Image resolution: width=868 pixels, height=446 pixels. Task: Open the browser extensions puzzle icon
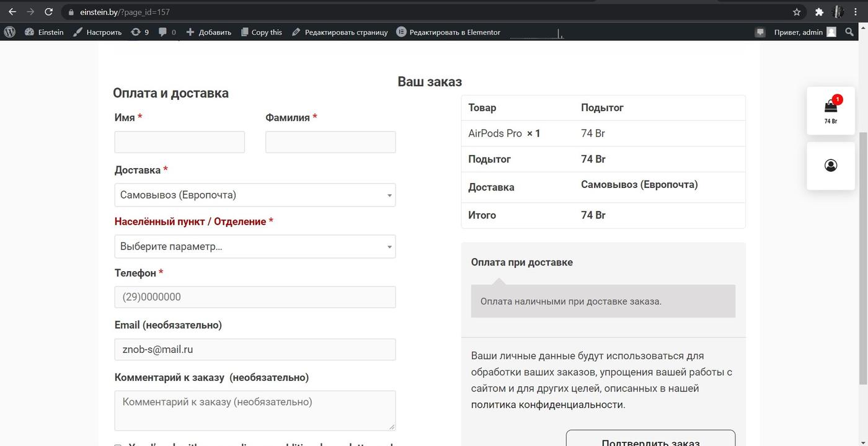point(819,12)
